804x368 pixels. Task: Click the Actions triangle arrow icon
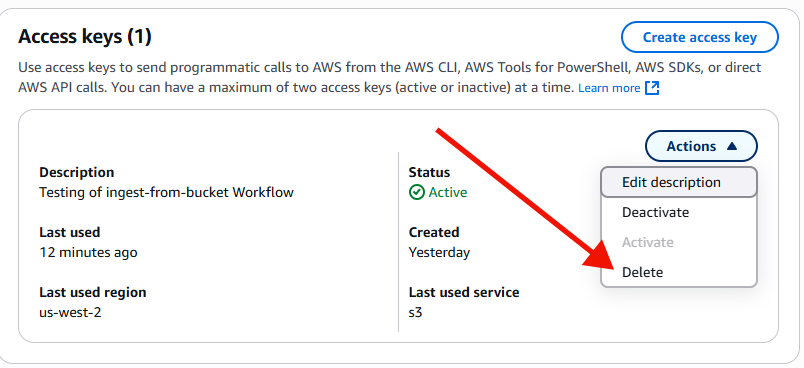coord(732,146)
